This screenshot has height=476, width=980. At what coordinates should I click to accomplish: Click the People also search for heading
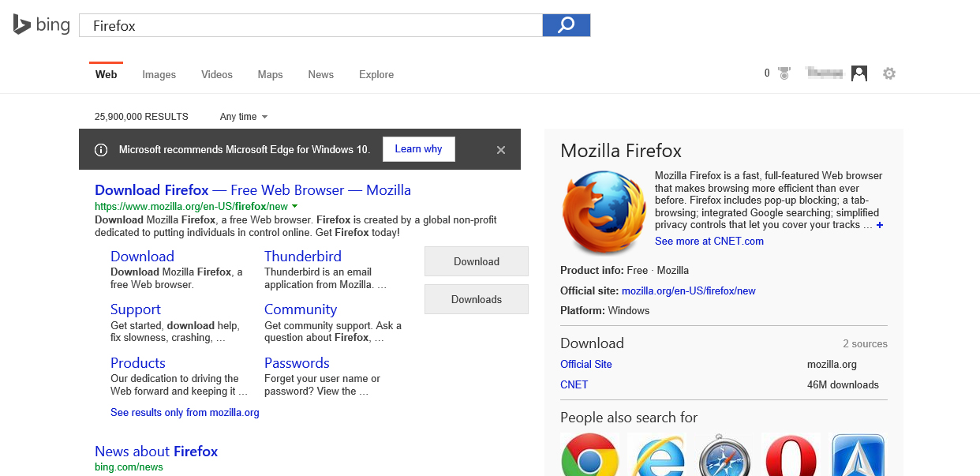tap(629, 418)
